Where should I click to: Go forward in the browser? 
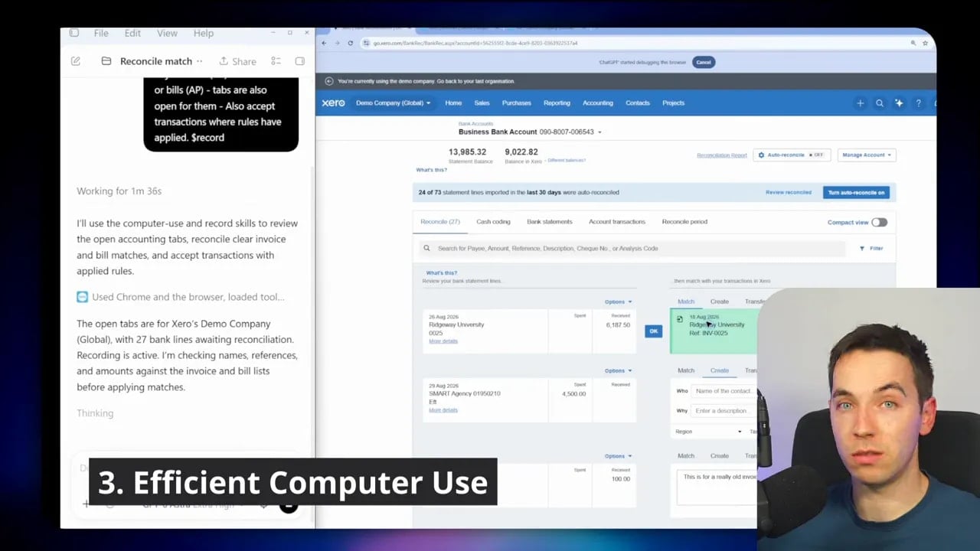click(337, 43)
